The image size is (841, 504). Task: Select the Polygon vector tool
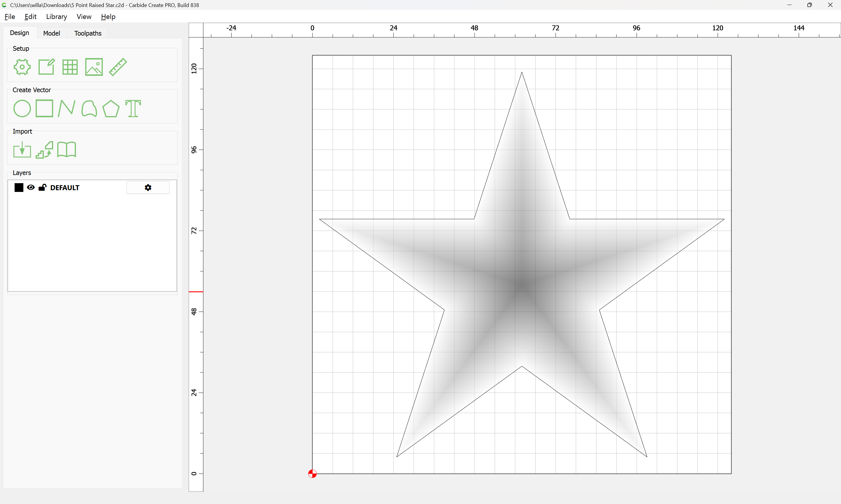click(x=111, y=109)
